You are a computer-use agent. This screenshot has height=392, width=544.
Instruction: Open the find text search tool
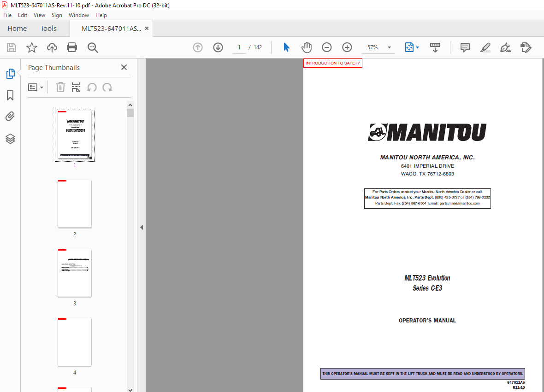(x=93, y=47)
